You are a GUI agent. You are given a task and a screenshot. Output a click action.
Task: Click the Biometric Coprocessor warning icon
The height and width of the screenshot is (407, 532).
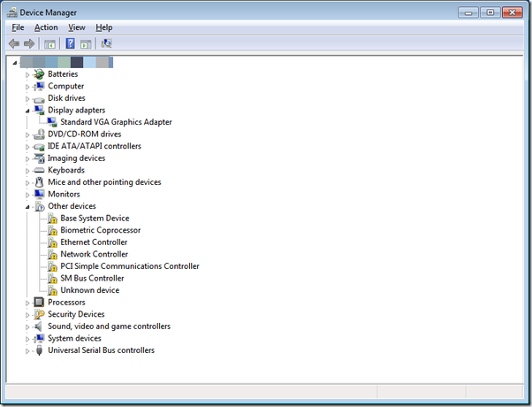52,230
